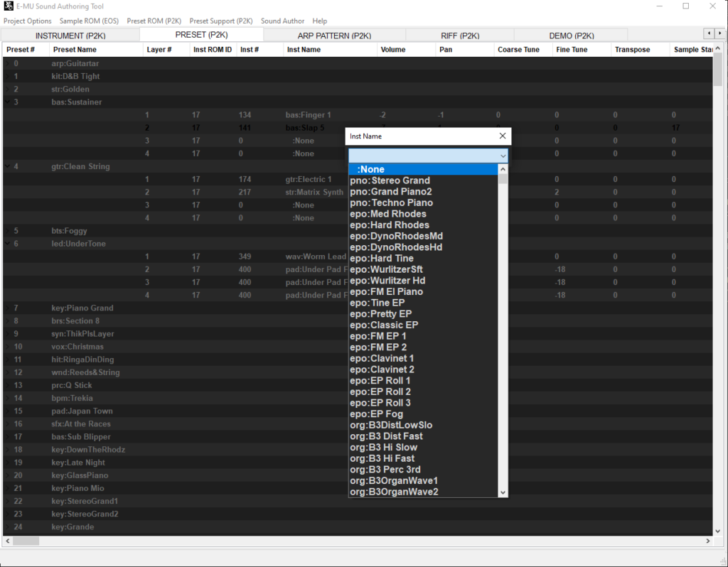Expand preset 9 syn:ThikPlsLayer
The height and width of the screenshot is (567, 728).
point(7,334)
